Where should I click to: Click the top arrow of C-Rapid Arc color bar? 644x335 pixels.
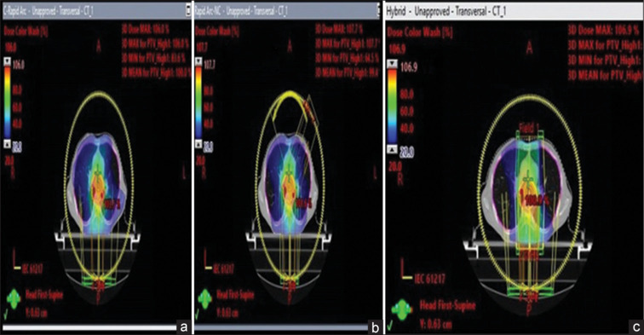point(8,62)
